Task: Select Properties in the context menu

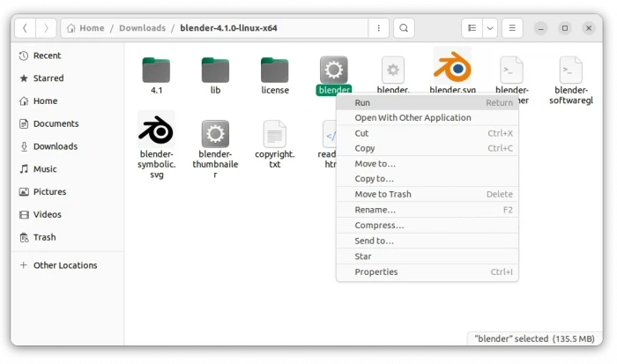Action: coord(376,271)
